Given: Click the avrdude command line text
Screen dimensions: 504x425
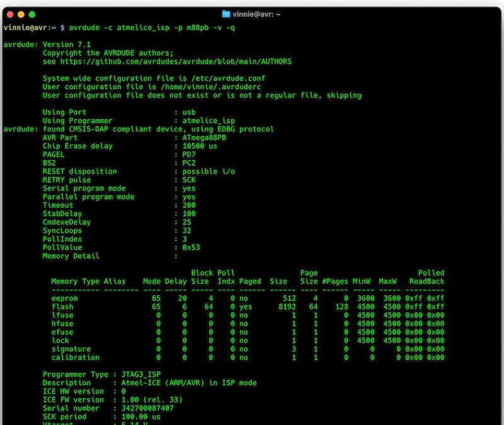Looking at the screenshot, I should coord(152,28).
